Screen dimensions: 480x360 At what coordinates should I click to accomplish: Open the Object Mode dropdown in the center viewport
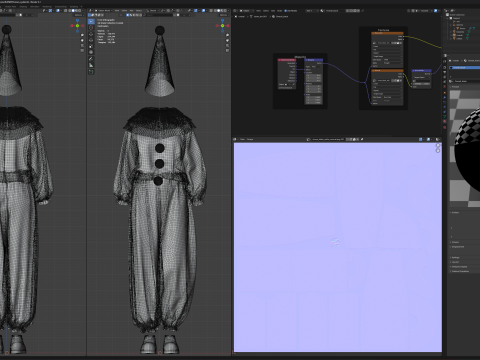103,11
